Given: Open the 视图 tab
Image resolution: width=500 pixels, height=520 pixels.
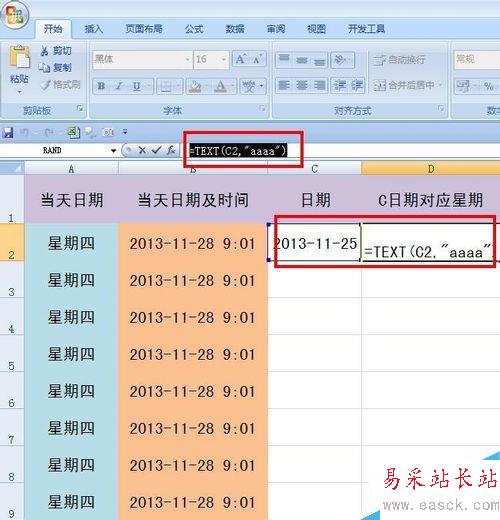Looking at the screenshot, I should click(x=316, y=29).
